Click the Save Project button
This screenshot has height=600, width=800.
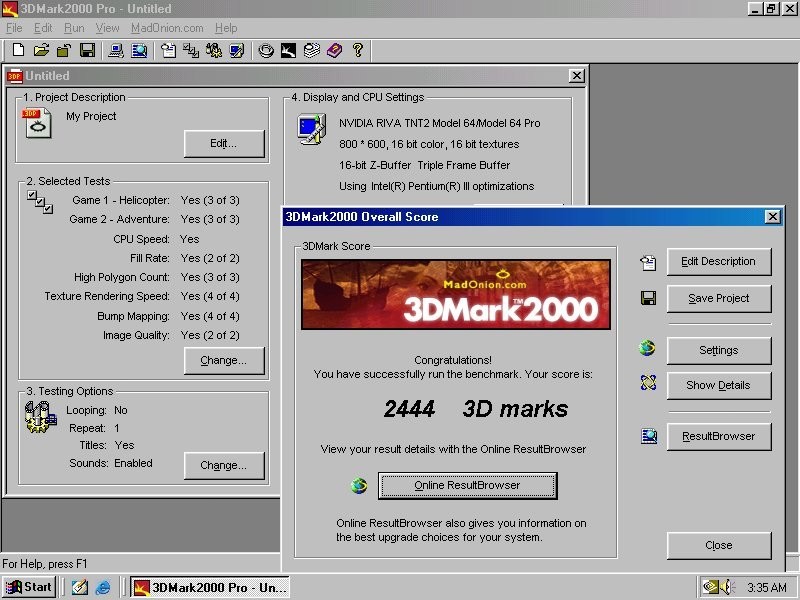click(x=718, y=298)
